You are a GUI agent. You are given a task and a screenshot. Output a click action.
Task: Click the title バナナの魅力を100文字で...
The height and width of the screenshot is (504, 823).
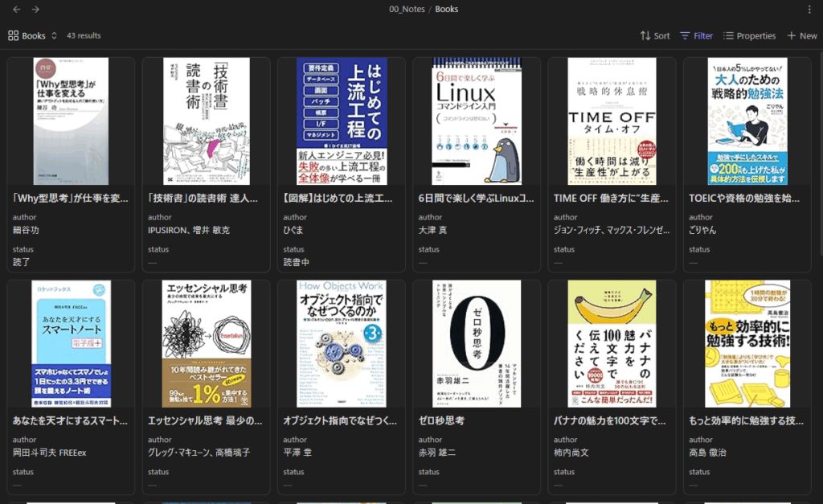(x=610, y=421)
